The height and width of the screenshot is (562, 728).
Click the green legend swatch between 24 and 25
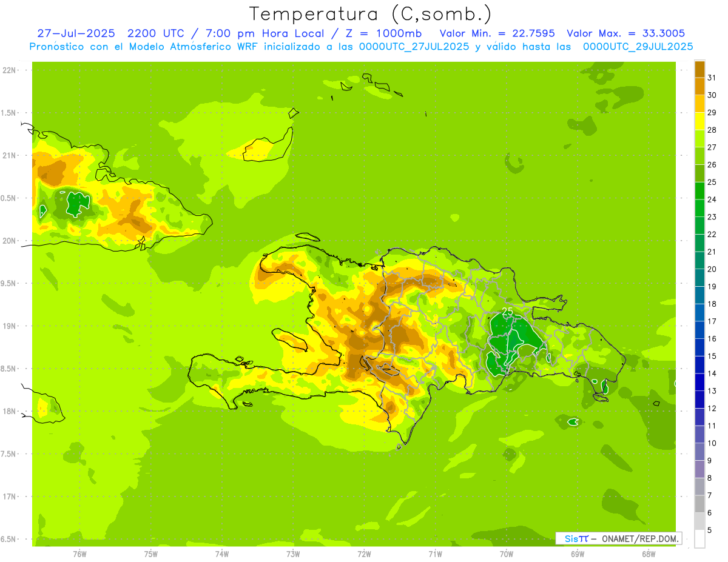(699, 191)
